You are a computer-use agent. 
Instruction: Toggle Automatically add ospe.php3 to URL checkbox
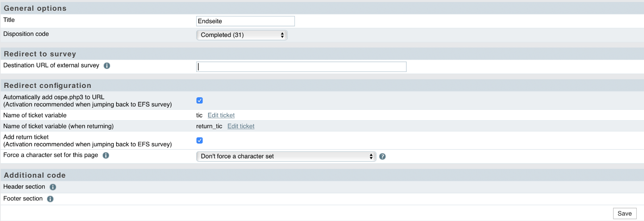coord(199,100)
